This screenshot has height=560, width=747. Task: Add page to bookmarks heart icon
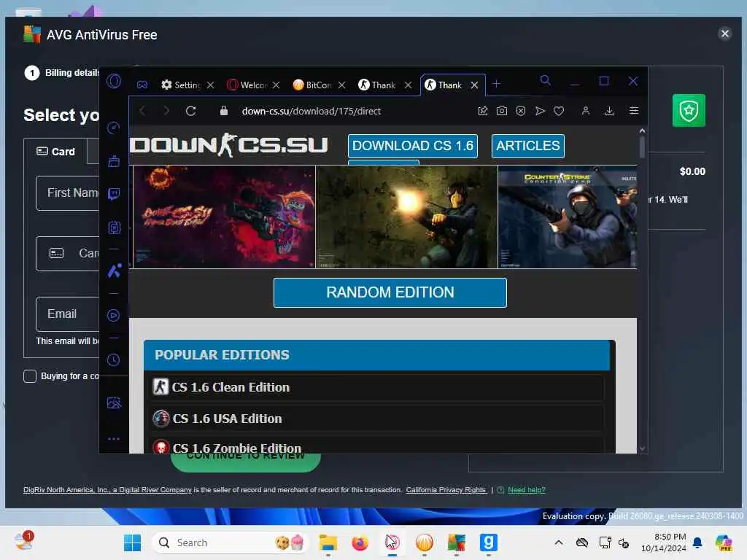click(x=559, y=111)
